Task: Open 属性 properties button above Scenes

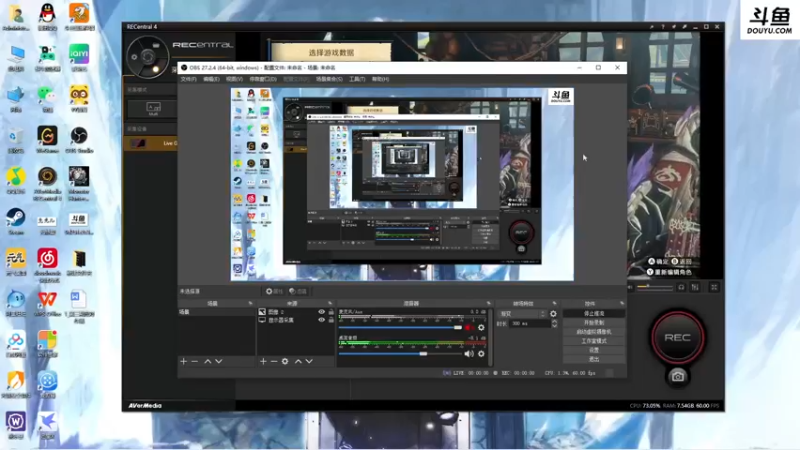Action: [274, 291]
